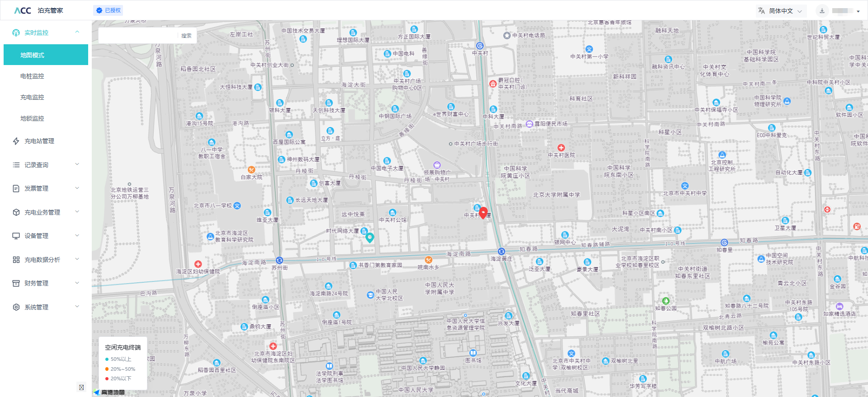Click the orange 白家大院 restaurant icon

point(251,170)
